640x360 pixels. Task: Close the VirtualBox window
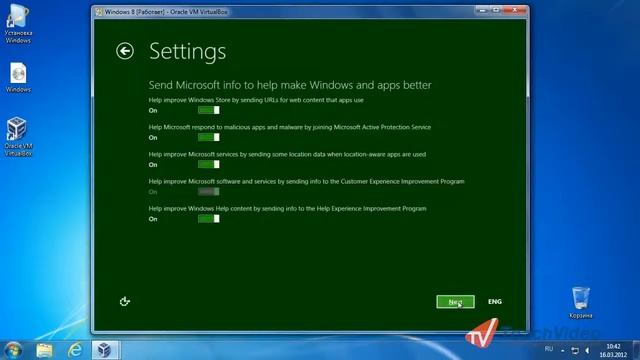(514, 10)
